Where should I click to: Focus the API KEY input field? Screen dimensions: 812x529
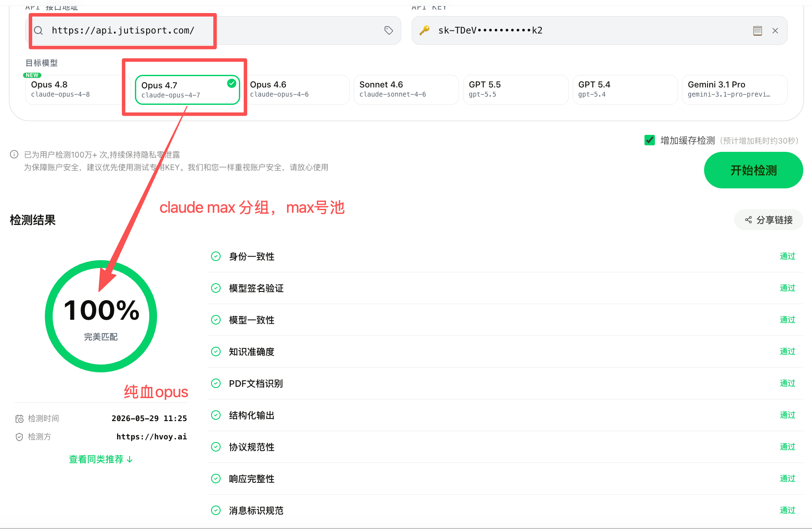[599, 30]
